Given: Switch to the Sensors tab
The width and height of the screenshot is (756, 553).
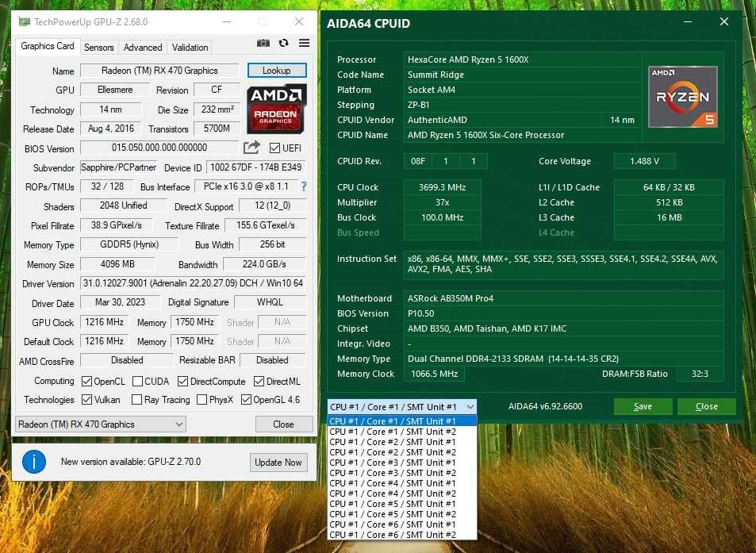Looking at the screenshot, I should click(99, 48).
